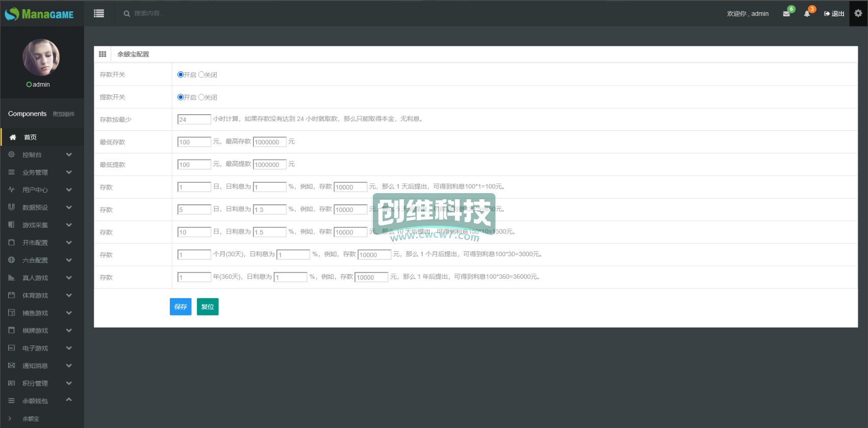Screen dimensions: 868x428
Task: Click the 开市配置 clipboard icon
Action: point(11,243)
